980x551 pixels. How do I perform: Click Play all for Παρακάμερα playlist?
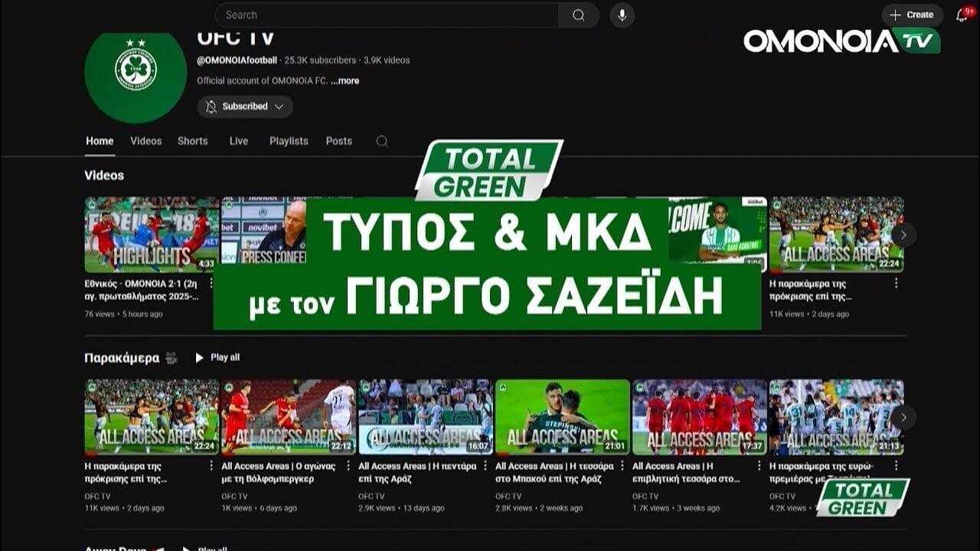217,357
